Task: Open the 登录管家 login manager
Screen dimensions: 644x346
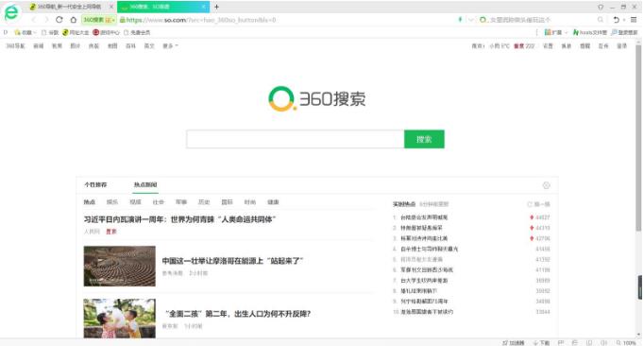Action: coord(624,32)
